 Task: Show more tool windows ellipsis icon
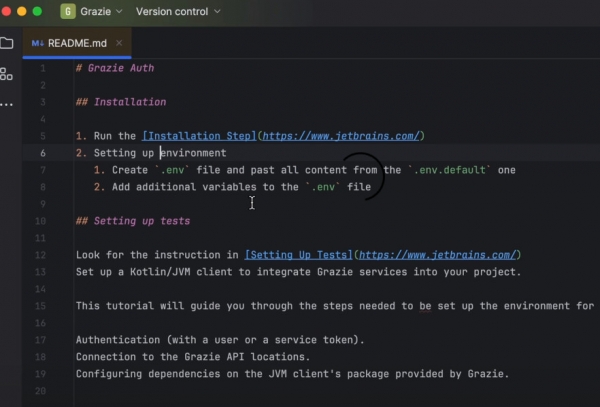click(7, 104)
